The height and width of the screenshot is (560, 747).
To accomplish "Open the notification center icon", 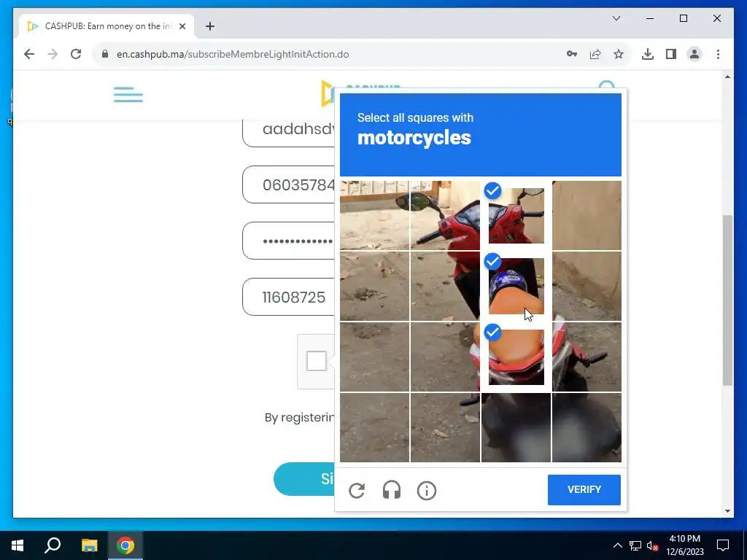I will coord(723,545).
